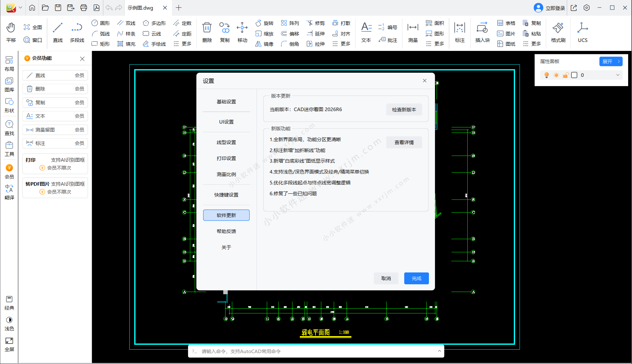Toggle 全屏 fullscreen mode
Screen dimensions: 632x364
9,345
